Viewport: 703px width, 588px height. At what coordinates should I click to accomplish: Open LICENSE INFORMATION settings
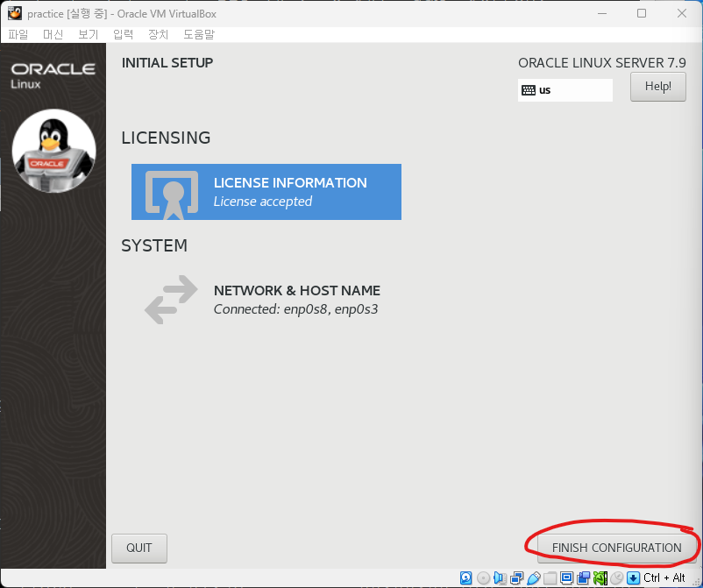266,192
